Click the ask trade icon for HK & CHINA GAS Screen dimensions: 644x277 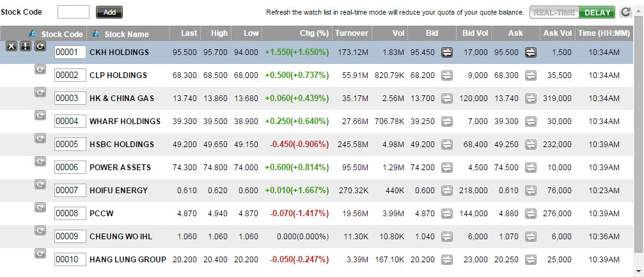point(531,99)
